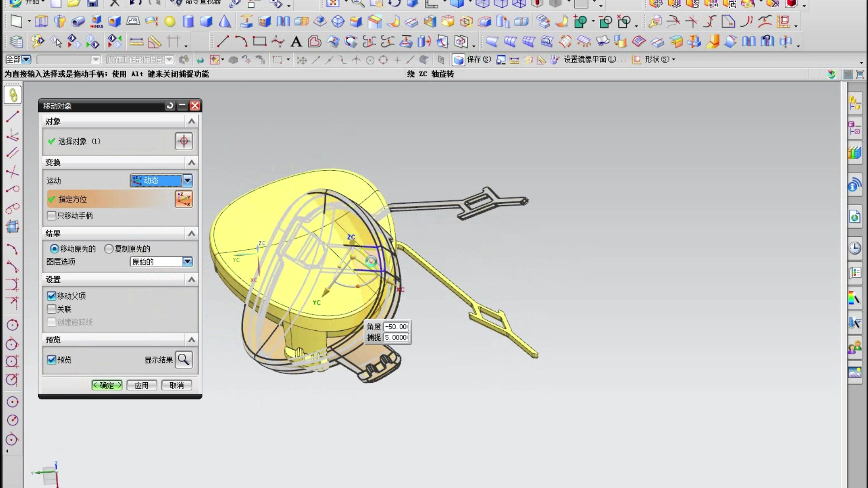Screen dimensions: 868x488
Task: Select the 复制原先的 radio button
Action: [109, 249]
